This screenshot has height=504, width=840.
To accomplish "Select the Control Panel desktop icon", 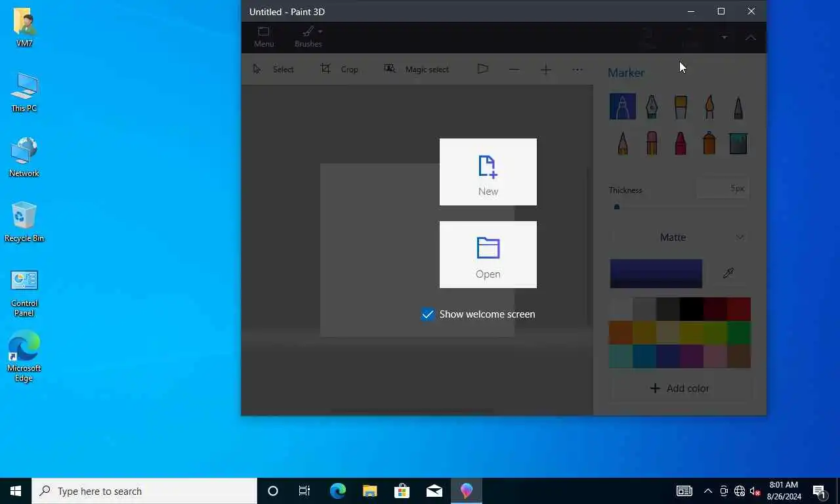I will coord(24,293).
